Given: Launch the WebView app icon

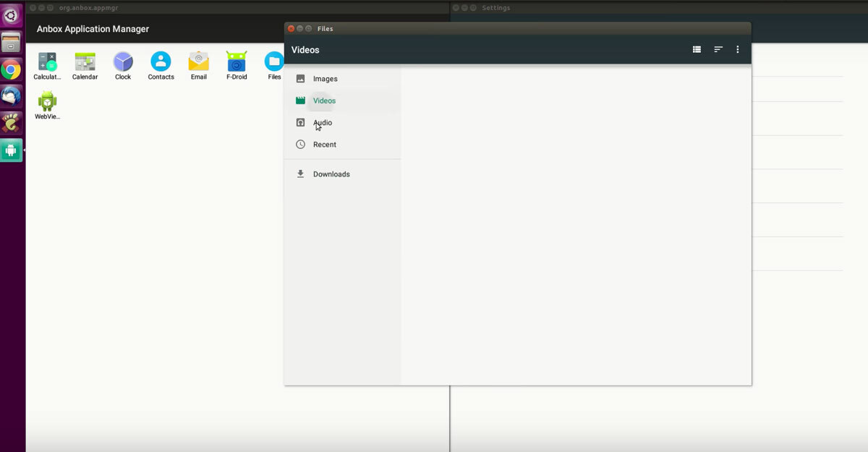Looking at the screenshot, I should pos(47,102).
